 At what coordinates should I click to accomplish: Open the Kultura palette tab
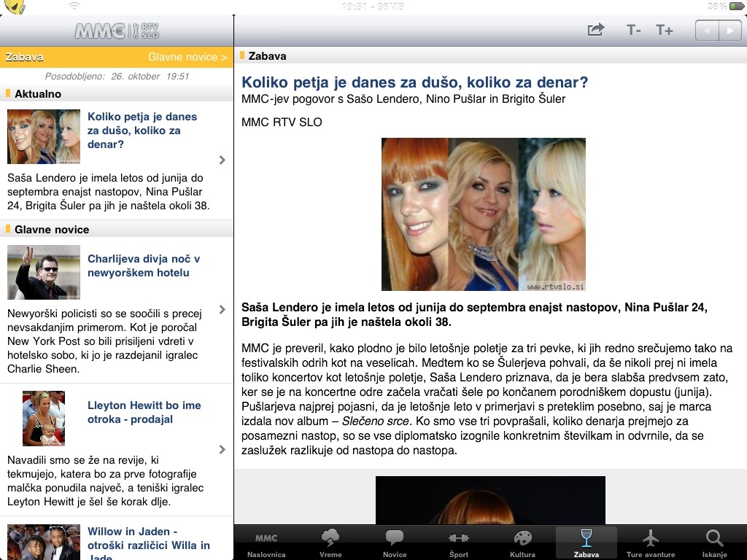tap(522, 543)
